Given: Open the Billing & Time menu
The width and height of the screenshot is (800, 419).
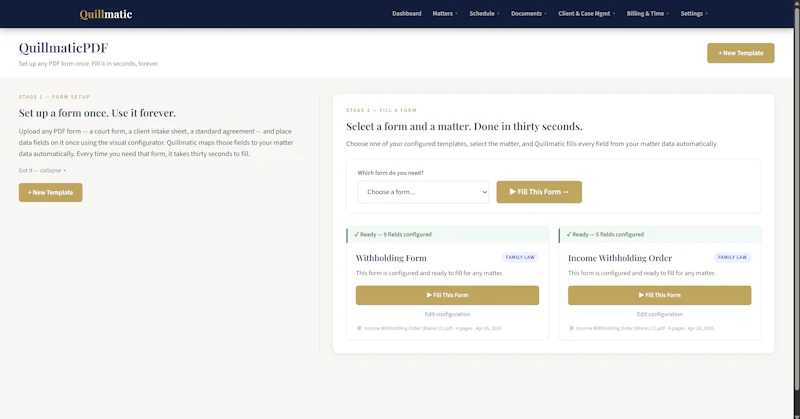Looking at the screenshot, I should click(x=647, y=14).
